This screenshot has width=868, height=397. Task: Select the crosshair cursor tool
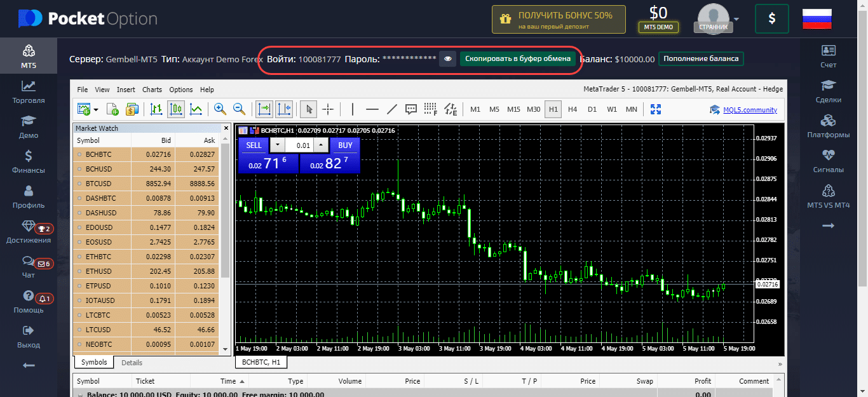pos(328,109)
